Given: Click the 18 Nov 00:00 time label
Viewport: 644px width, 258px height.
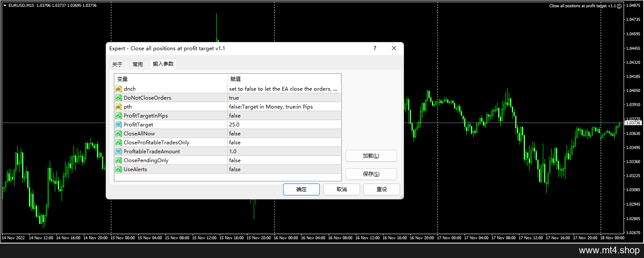Looking at the screenshot, I should coord(613,238).
